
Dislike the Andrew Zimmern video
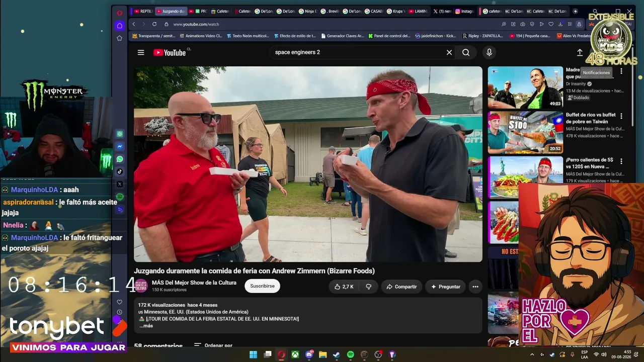368,287
